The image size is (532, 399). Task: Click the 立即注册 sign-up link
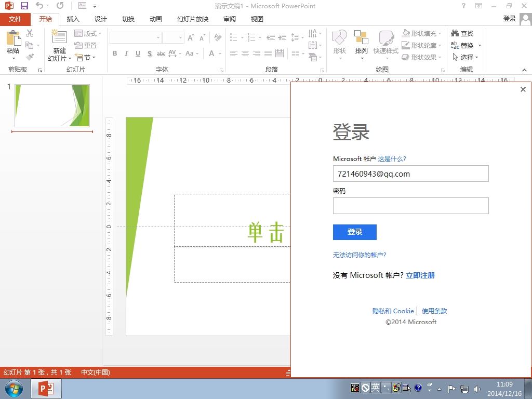420,275
